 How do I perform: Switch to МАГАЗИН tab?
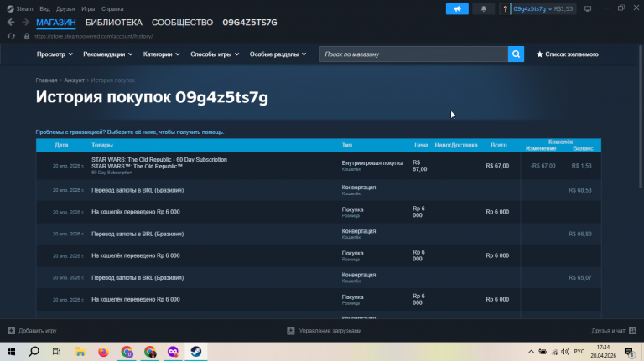pos(56,23)
